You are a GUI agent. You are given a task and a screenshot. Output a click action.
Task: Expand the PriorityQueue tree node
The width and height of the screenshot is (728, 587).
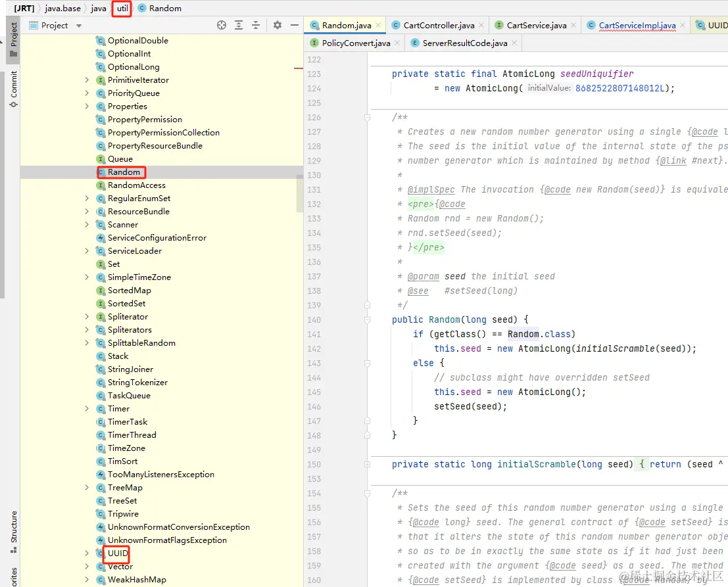click(x=87, y=93)
